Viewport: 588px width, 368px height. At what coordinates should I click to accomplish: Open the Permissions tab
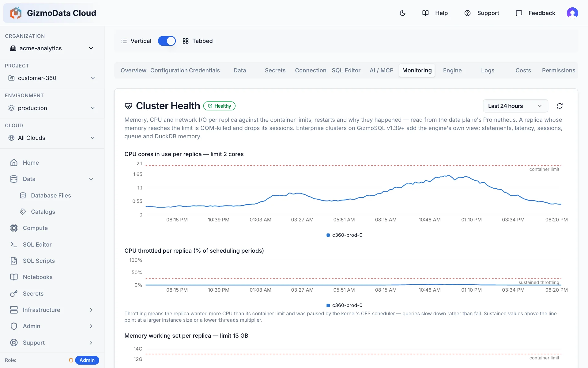click(559, 70)
